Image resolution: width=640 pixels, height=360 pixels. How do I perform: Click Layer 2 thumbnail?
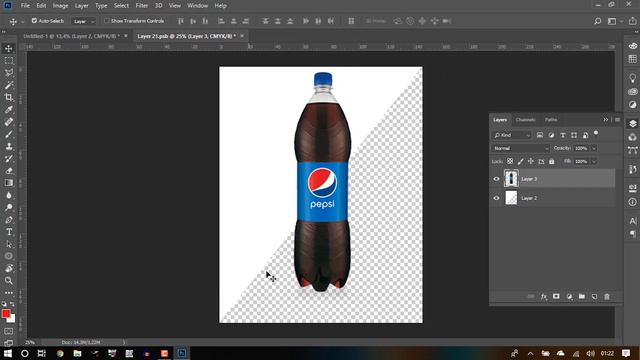tap(511, 198)
